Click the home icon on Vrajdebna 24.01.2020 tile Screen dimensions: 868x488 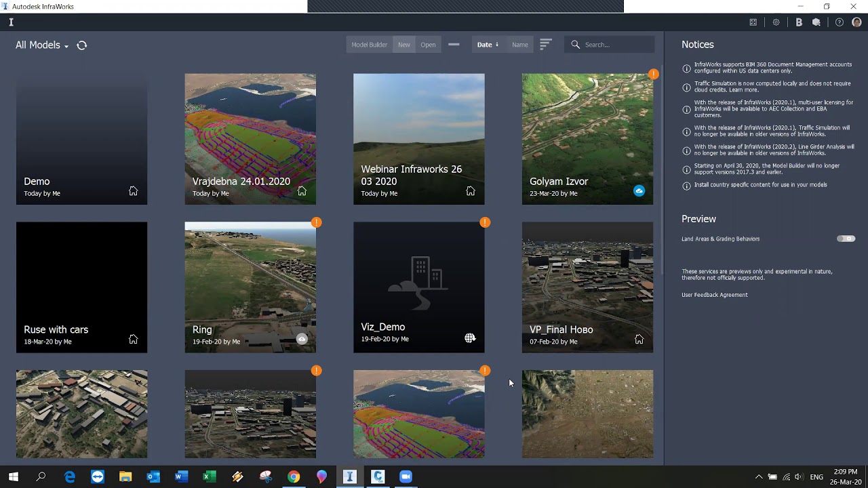pyautogui.click(x=302, y=191)
